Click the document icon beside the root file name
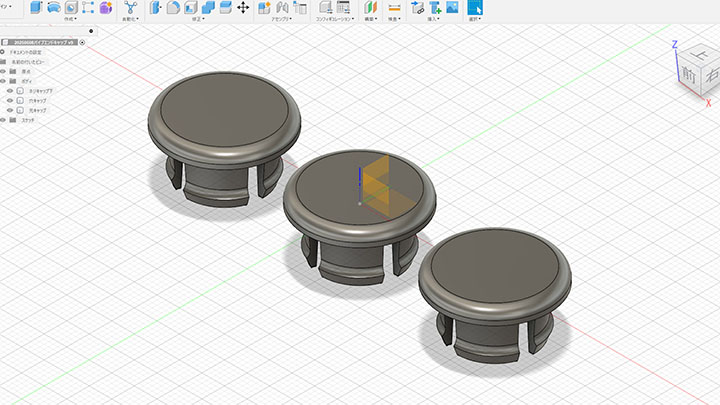The width and height of the screenshot is (720, 405). tap(5, 42)
